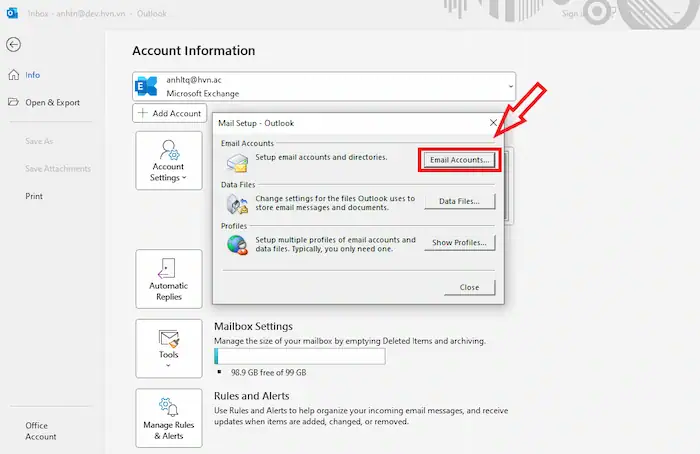Click the Open & Export folder icon

[x=13, y=102]
